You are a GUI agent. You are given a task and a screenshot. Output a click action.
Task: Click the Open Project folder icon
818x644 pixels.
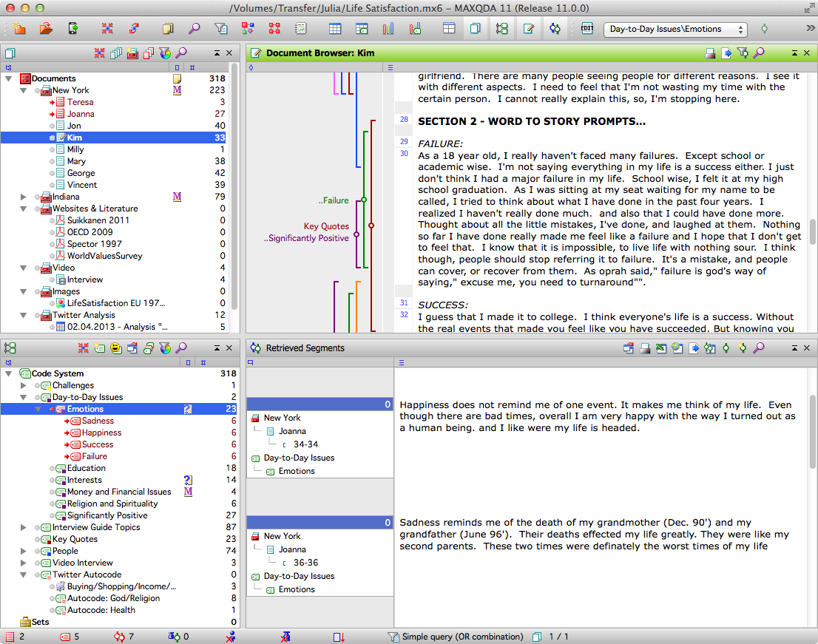click(x=46, y=29)
